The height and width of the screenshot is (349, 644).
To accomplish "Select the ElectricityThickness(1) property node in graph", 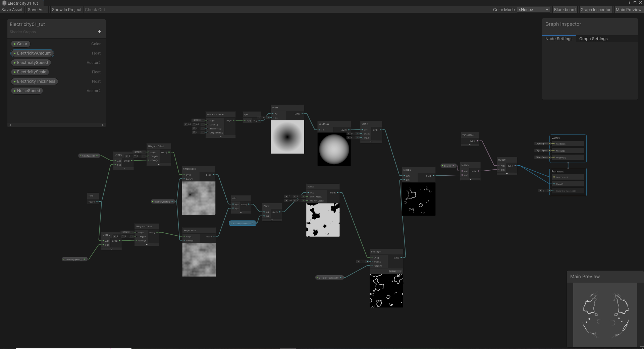I will tap(329, 278).
